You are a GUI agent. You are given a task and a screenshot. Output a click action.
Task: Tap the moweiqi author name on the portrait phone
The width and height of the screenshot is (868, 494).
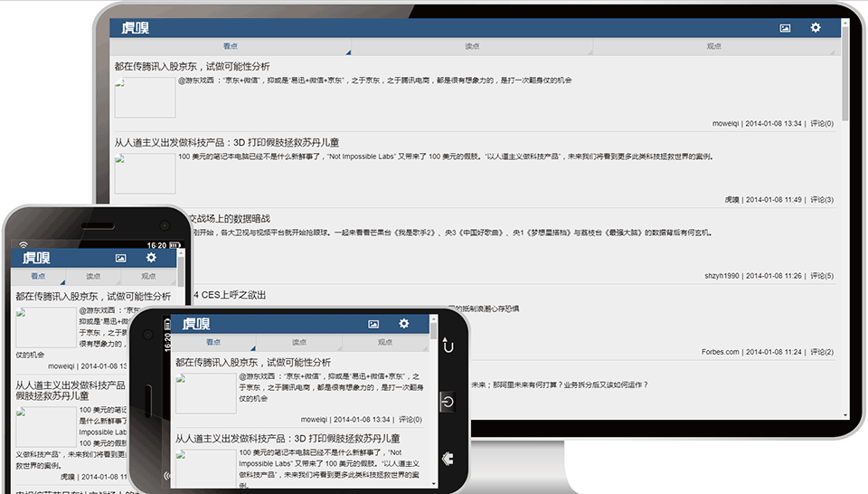(x=61, y=366)
